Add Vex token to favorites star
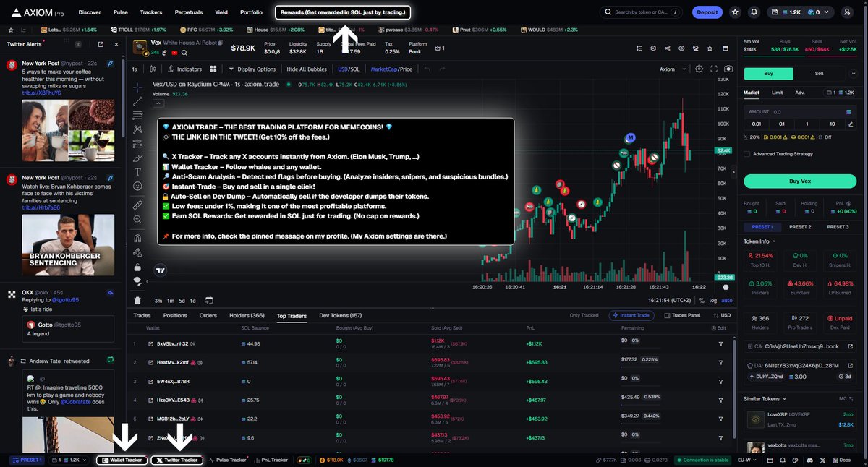868x467 pixels. point(708,48)
